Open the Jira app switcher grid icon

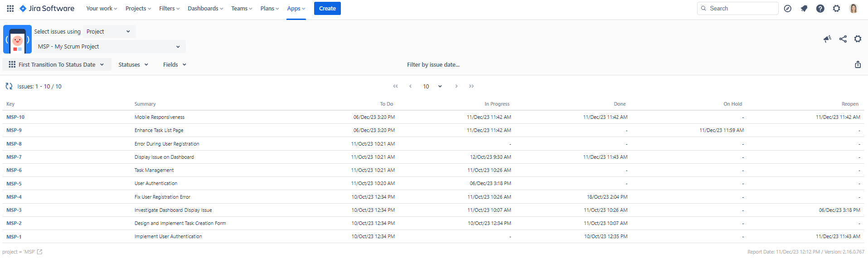click(10, 9)
